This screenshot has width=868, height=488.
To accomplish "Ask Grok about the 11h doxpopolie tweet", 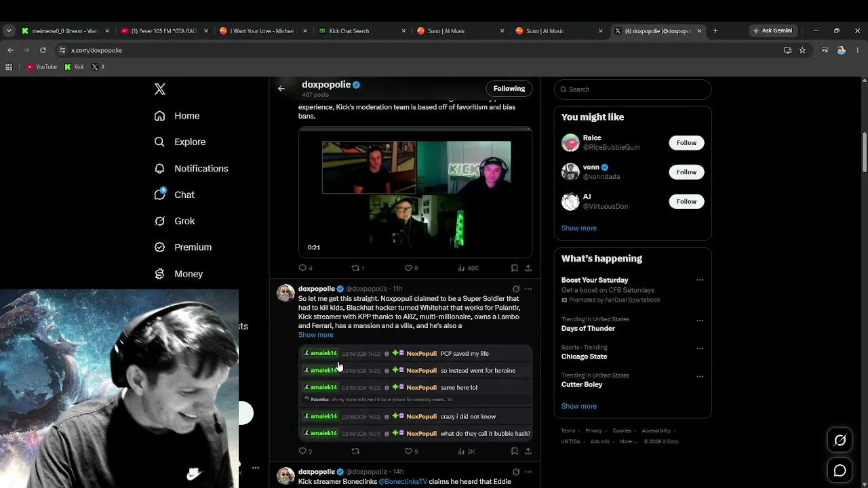I will coord(516,289).
